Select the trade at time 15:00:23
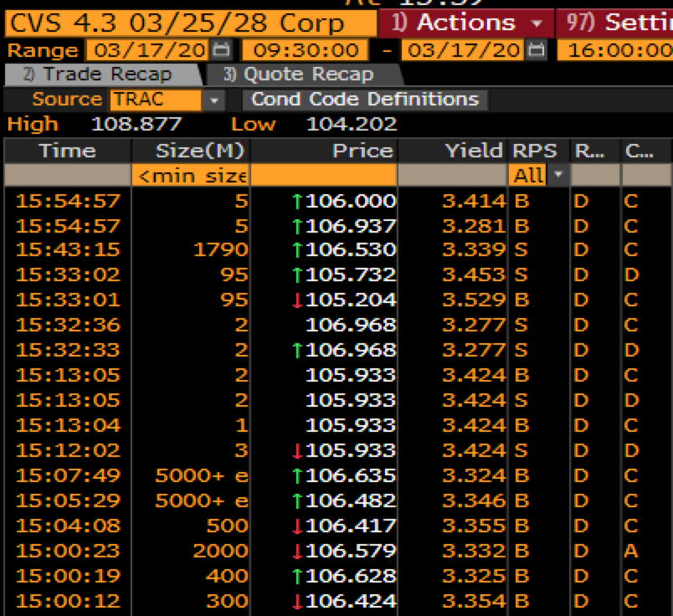 click(337, 552)
